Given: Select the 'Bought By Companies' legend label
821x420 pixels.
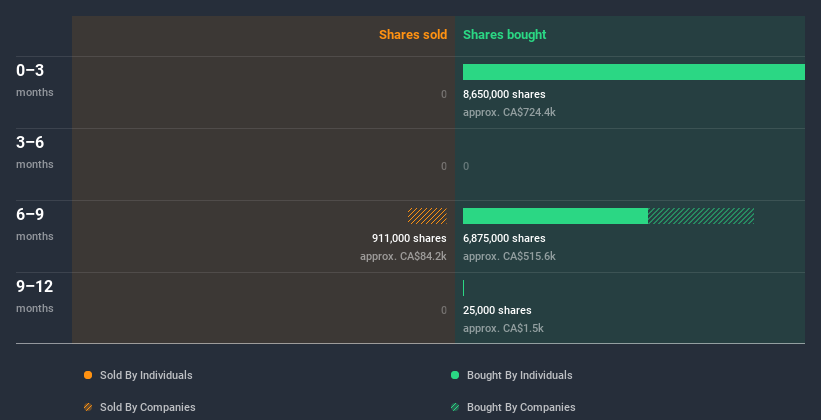Looking at the screenshot, I should (521, 407).
